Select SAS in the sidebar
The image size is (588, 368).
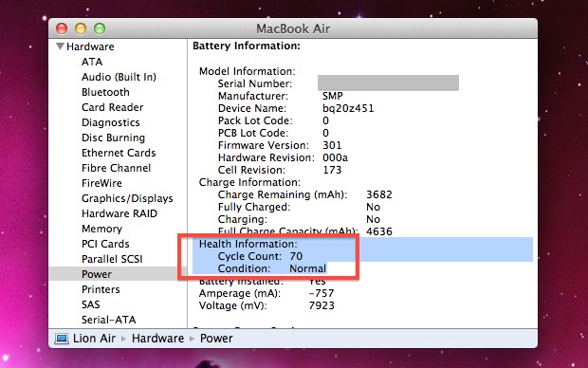(x=91, y=304)
